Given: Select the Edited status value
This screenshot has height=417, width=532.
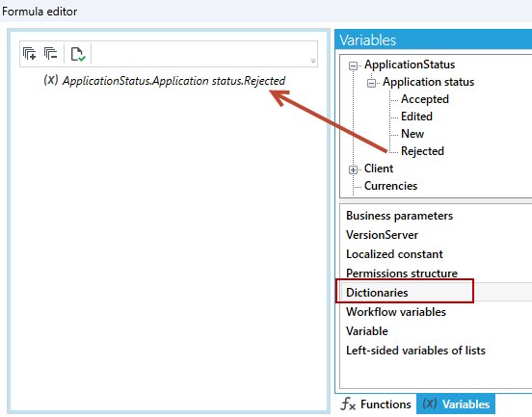Looking at the screenshot, I should pyautogui.click(x=416, y=117).
